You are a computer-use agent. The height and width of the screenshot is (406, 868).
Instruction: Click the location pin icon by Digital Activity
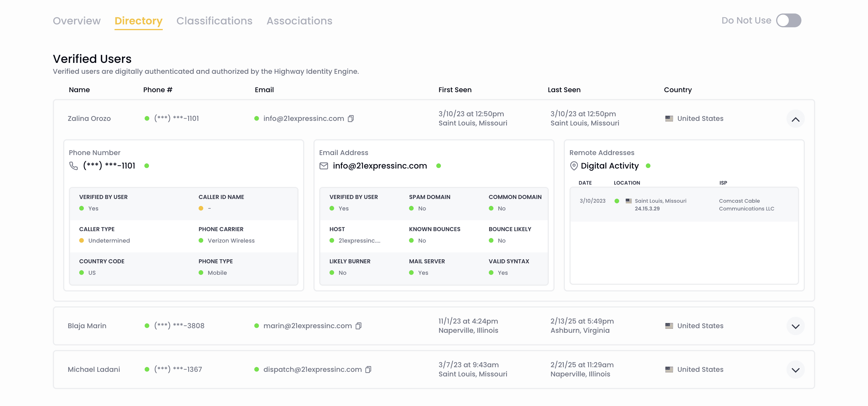click(x=573, y=166)
